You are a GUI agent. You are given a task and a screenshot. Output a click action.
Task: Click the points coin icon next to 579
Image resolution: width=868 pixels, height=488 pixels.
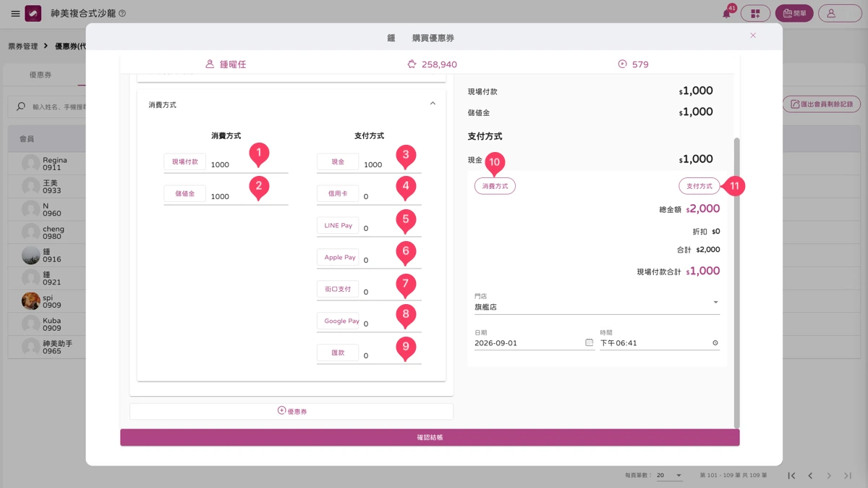click(x=622, y=64)
